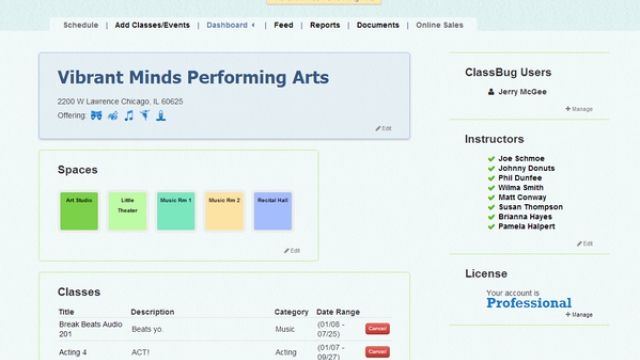
Task: Expand the Dashboard menu arrow
Action: (253, 25)
